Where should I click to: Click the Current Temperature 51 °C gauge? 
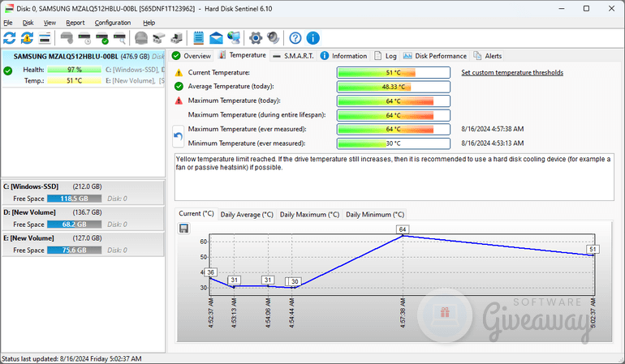(x=394, y=72)
